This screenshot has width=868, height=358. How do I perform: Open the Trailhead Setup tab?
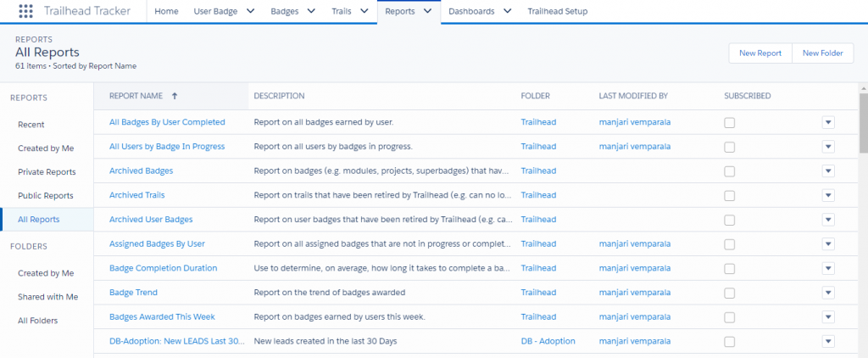tap(558, 11)
